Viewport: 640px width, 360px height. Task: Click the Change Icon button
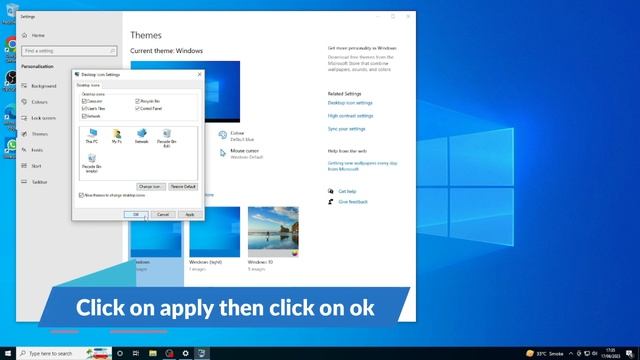tap(151, 187)
